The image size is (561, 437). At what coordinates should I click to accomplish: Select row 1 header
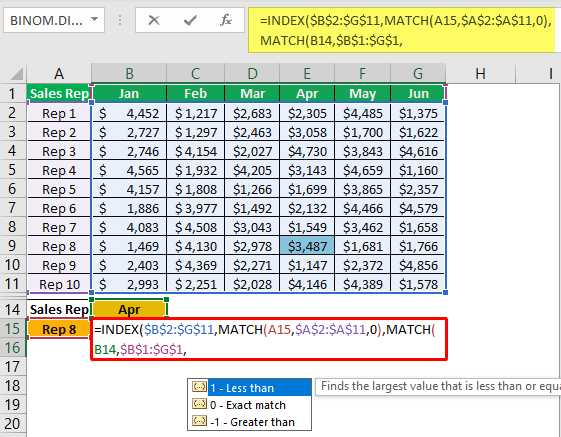pos(12,93)
